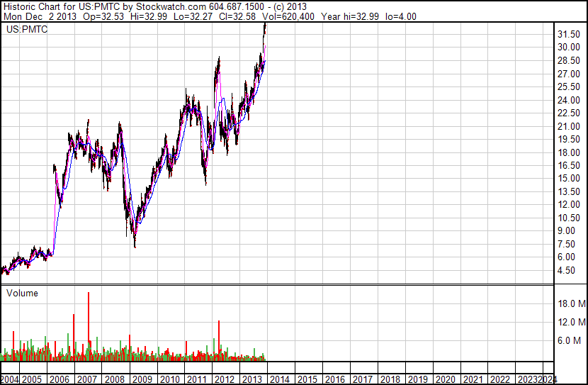Click the 2013 year label on the time axis
The height and width of the screenshot is (385, 588).
coord(252,379)
